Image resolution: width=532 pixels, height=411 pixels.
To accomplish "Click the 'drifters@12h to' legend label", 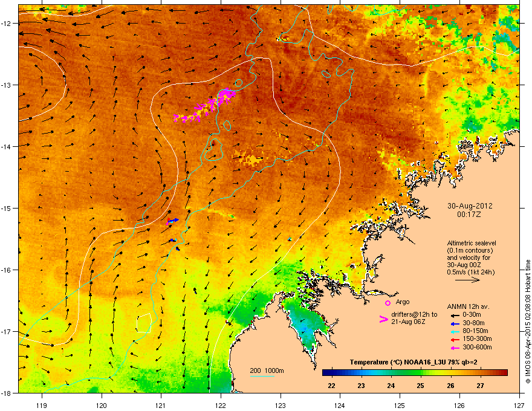I will click(x=414, y=314).
